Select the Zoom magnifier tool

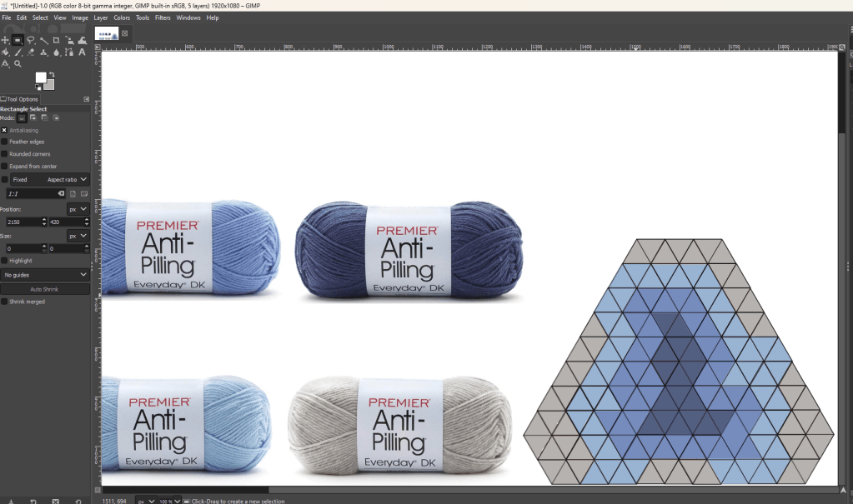point(18,63)
